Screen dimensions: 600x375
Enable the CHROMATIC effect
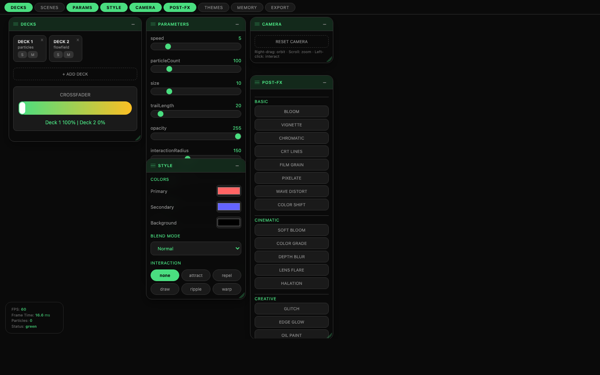coord(292,138)
